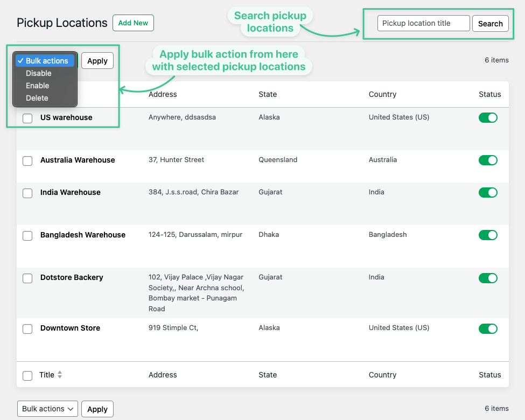Screen dimensions: 525x420
Task: Click the Australia country cell
Action: pos(383,160)
